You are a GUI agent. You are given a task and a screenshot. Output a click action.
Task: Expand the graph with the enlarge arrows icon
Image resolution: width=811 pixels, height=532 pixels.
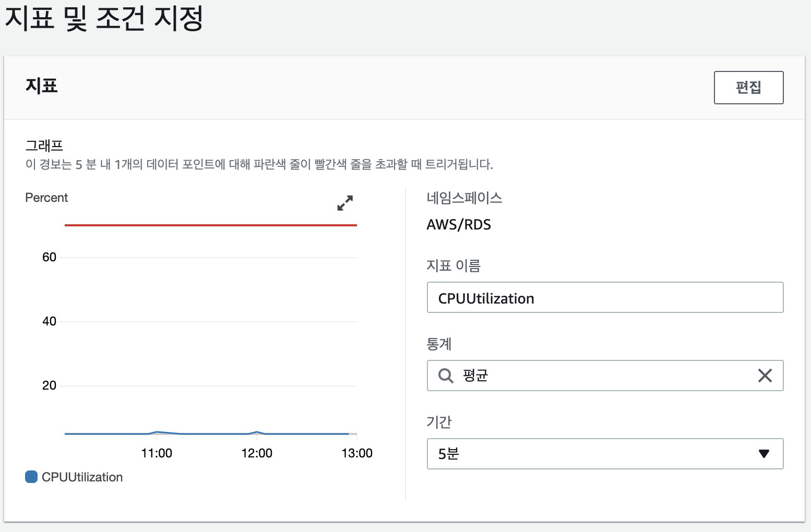(345, 202)
